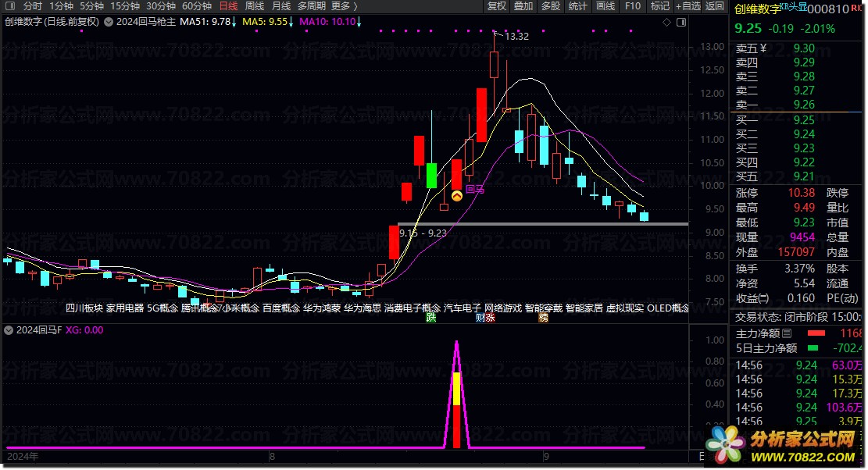This screenshot has height=470, width=868.
Task: Expand 2024回马F sub-indicator dropdown arrow
Action: click(9, 330)
